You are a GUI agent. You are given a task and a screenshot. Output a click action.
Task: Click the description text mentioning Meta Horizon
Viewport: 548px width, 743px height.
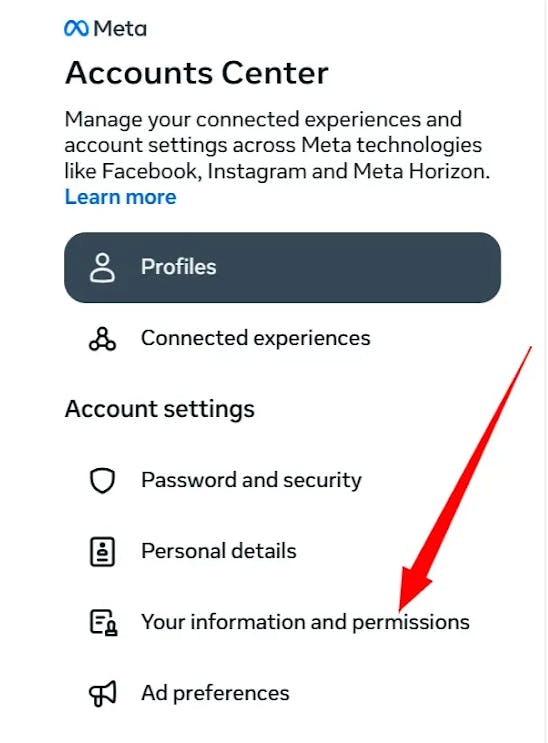coord(277,145)
